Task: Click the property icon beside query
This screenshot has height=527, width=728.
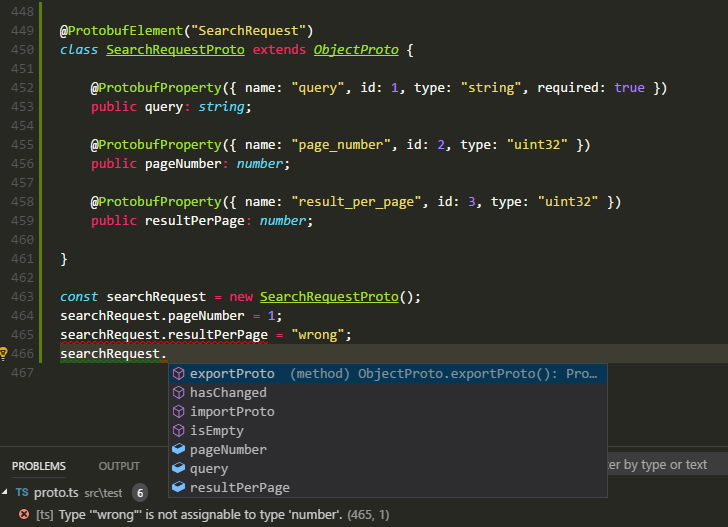Action: point(179,468)
